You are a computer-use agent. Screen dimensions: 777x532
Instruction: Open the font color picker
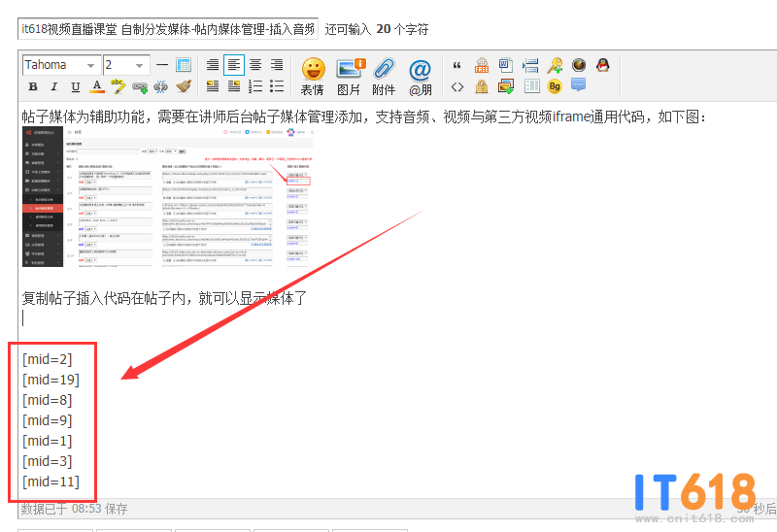point(97,86)
